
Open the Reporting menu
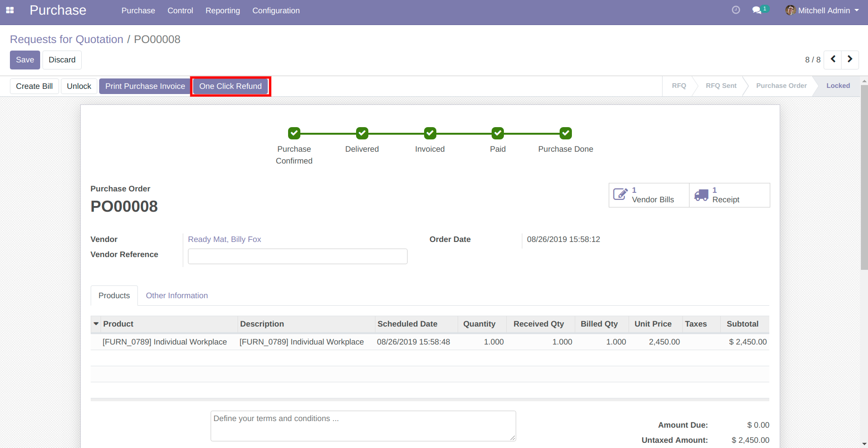pos(222,10)
